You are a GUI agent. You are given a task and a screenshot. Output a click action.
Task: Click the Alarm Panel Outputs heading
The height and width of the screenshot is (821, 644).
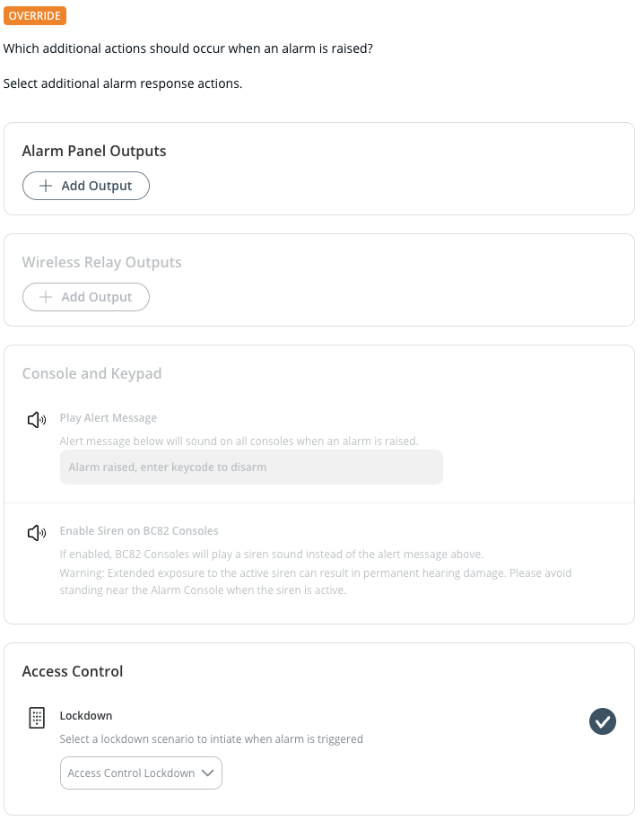pos(94,151)
